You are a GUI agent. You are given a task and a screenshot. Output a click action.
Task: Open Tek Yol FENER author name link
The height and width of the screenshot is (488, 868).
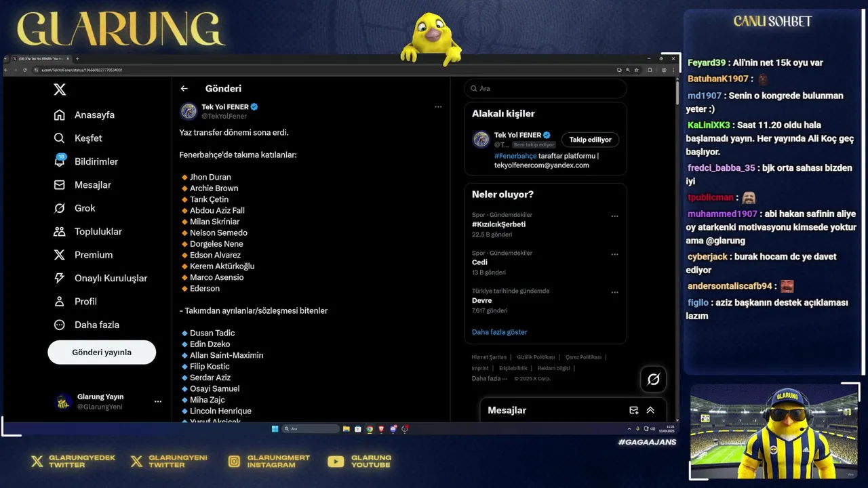(x=225, y=107)
